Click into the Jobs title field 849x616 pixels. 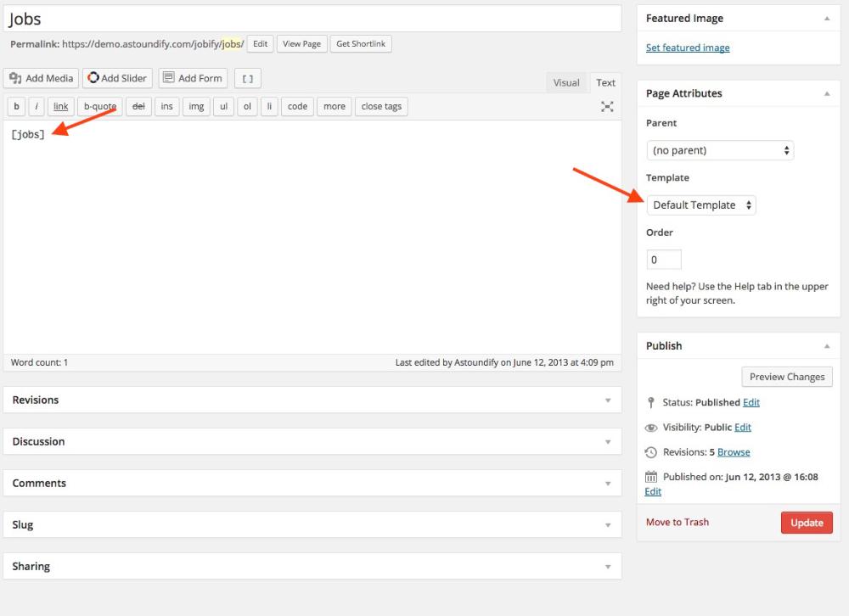pos(312,19)
